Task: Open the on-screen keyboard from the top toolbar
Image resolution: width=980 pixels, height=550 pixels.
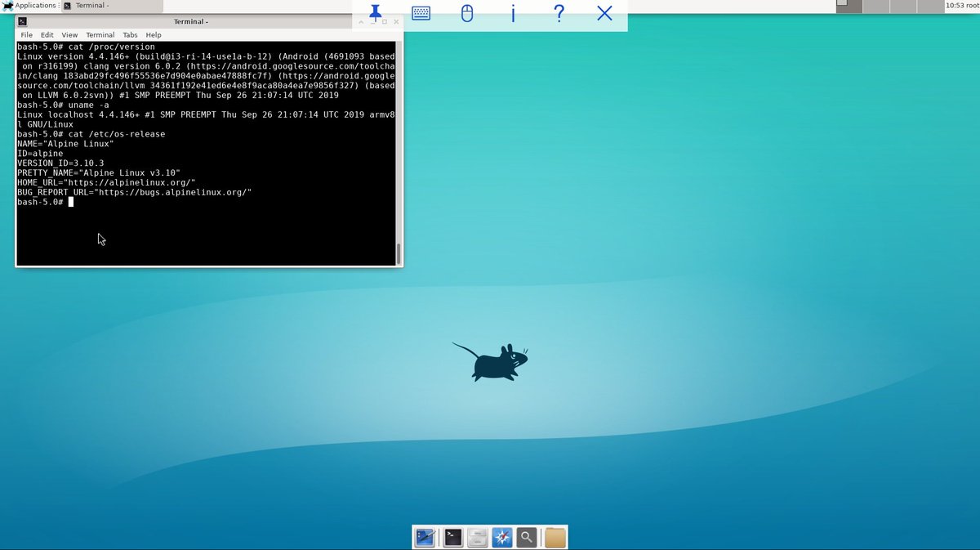Action: tap(421, 13)
